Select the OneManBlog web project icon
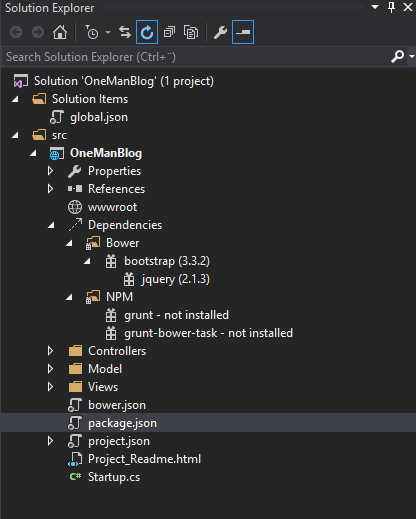The height and width of the screenshot is (519, 416). click(57, 153)
